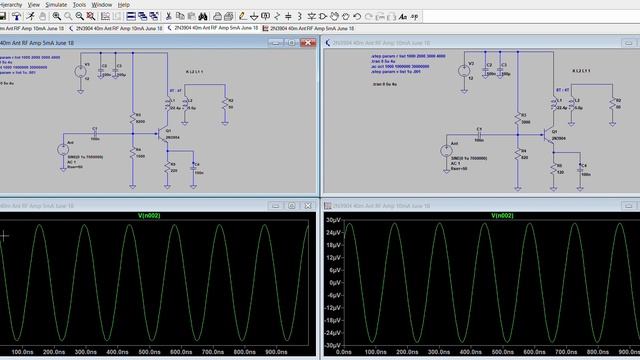The width and height of the screenshot is (640, 360).
Task: Click the '.tran 0 5u 4u' text in right schematic
Action: (x=384, y=84)
